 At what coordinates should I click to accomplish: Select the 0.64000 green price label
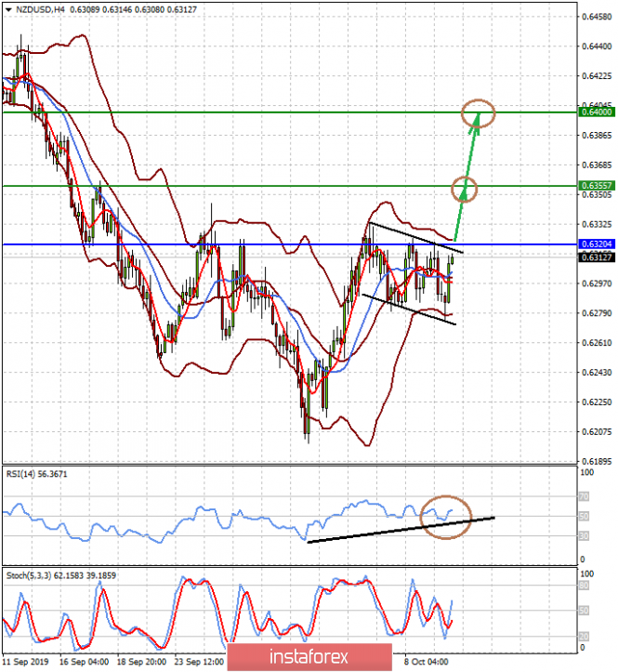click(597, 112)
